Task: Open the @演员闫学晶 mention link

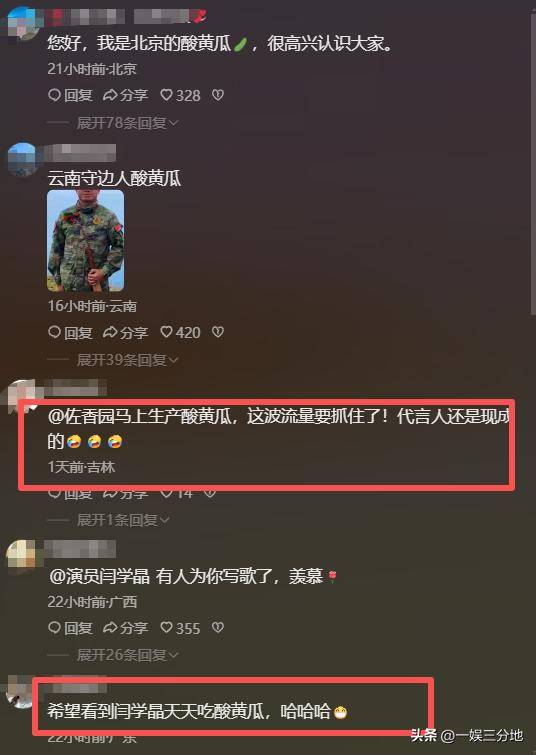Action: (99, 576)
